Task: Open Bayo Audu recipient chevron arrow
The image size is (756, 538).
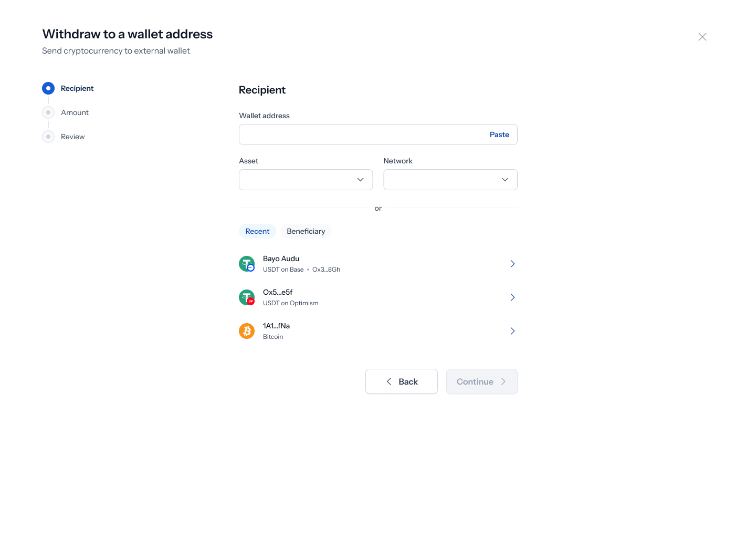Action: click(x=512, y=264)
